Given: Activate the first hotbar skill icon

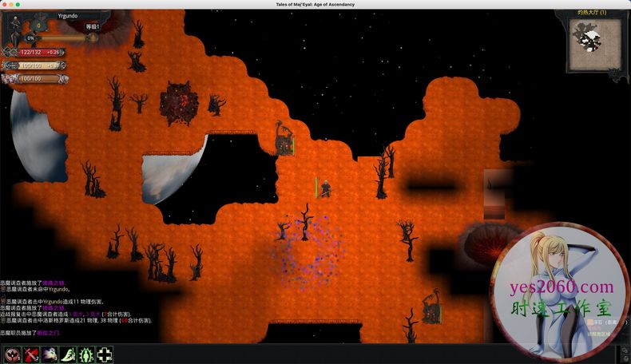Looking at the screenshot, I should (11, 354).
